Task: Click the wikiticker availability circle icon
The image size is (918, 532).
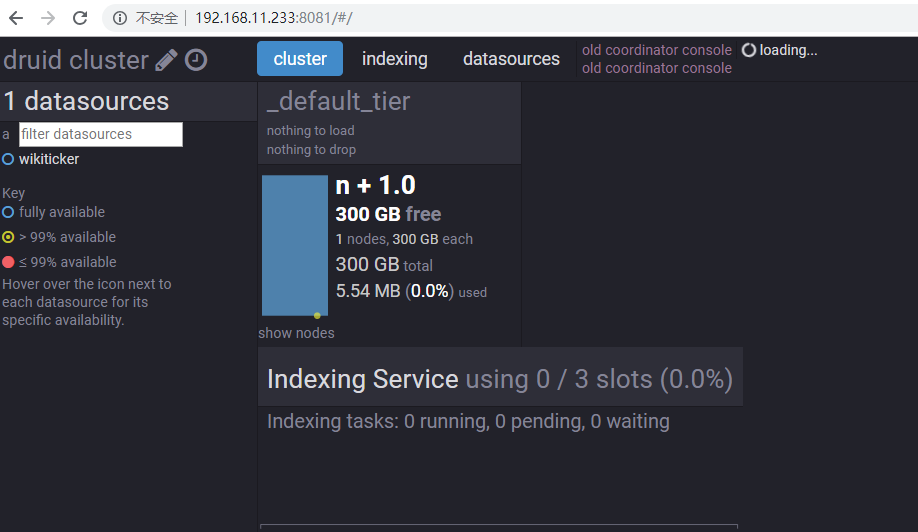Action: coord(8,159)
